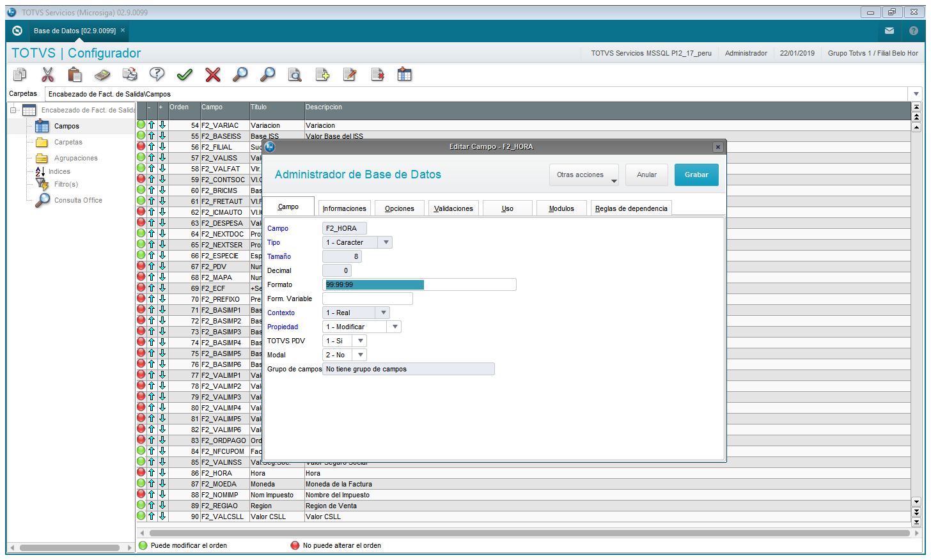Select Filtro(s) in the tree
The height and width of the screenshot is (560, 931).
pyautogui.click(x=66, y=184)
